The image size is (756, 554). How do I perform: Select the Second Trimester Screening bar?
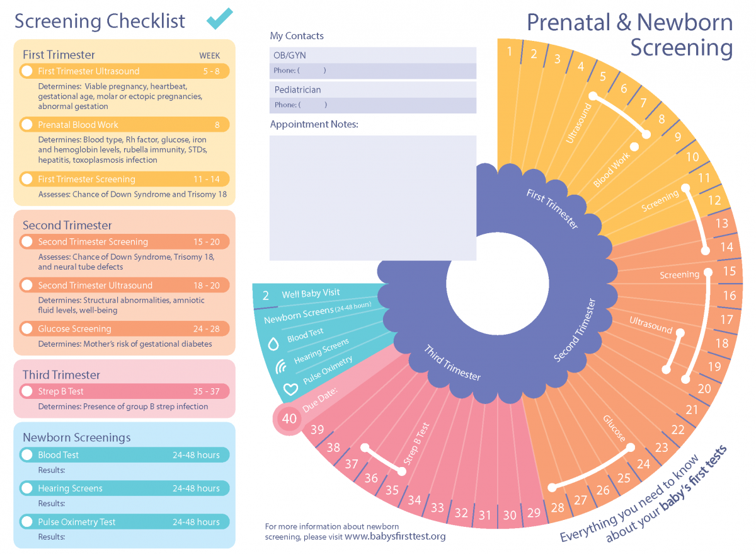point(124,242)
